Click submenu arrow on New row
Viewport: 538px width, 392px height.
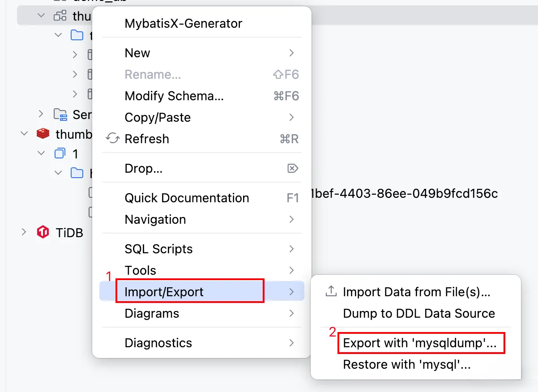(x=292, y=53)
